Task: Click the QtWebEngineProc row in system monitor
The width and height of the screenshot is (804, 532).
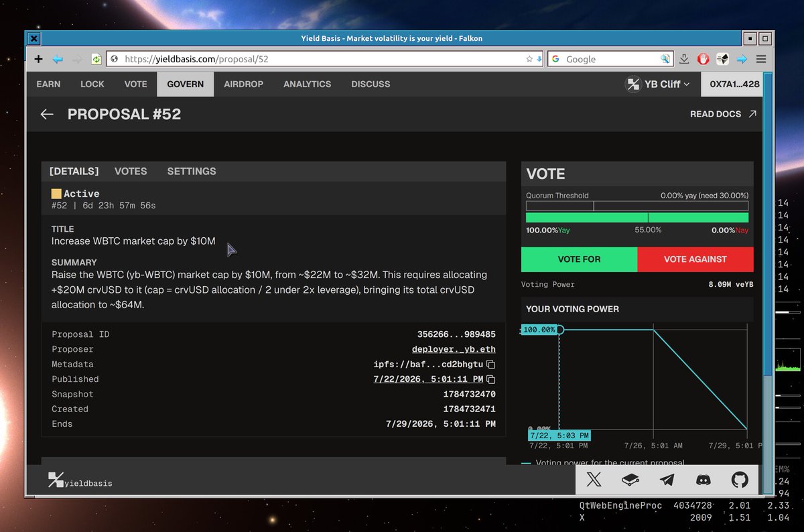Action: tap(684, 505)
